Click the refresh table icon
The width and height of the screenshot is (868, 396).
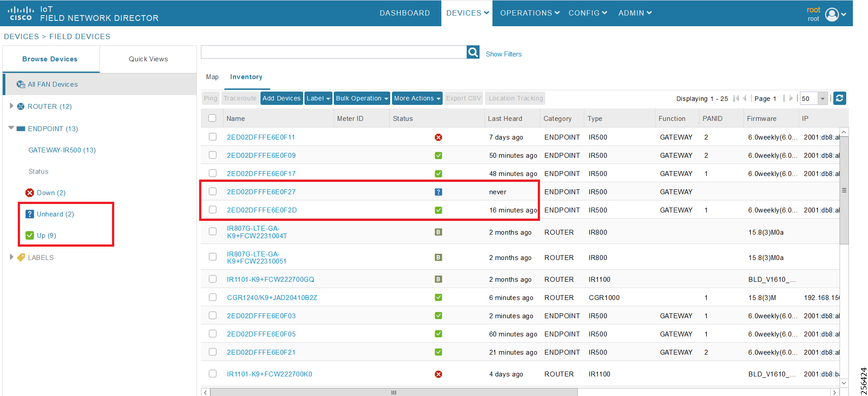(840, 98)
